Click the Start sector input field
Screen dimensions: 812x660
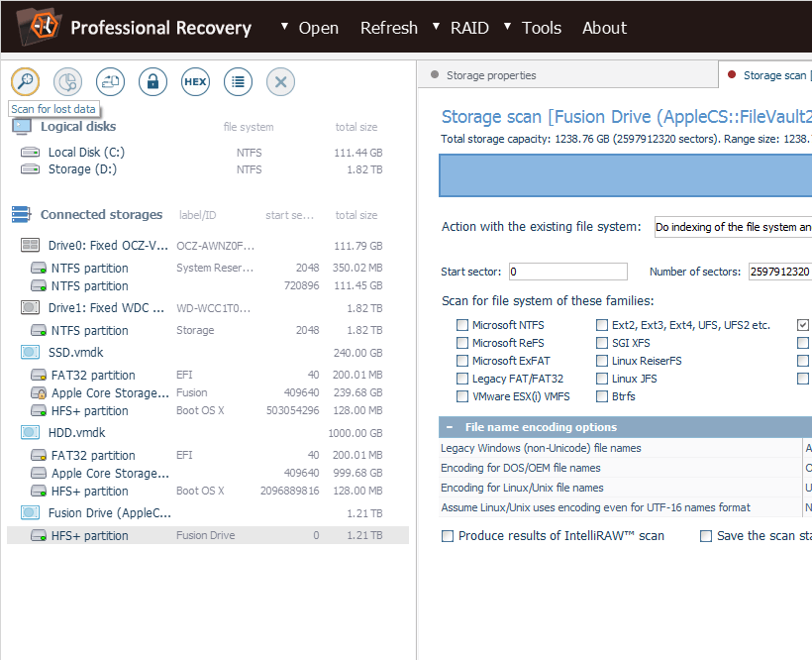click(x=568, y=272)
